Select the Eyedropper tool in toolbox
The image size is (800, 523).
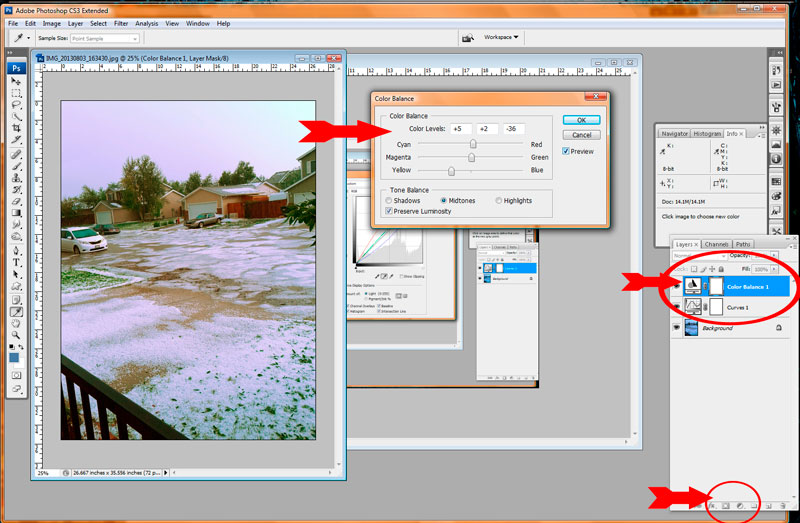[16, 312]
